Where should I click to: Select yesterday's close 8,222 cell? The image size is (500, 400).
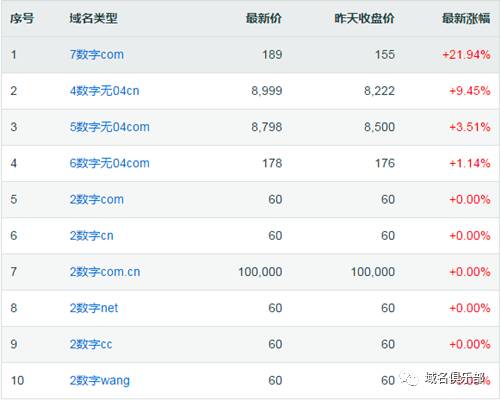[x=379, y=91]
